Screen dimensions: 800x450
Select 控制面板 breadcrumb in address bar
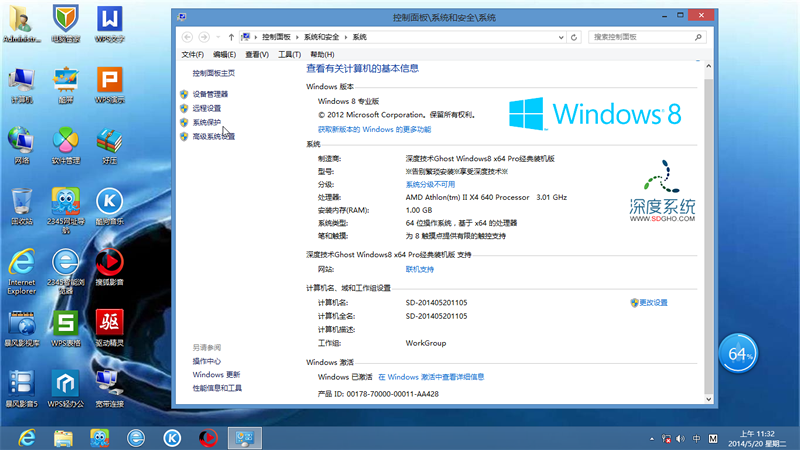276,37
